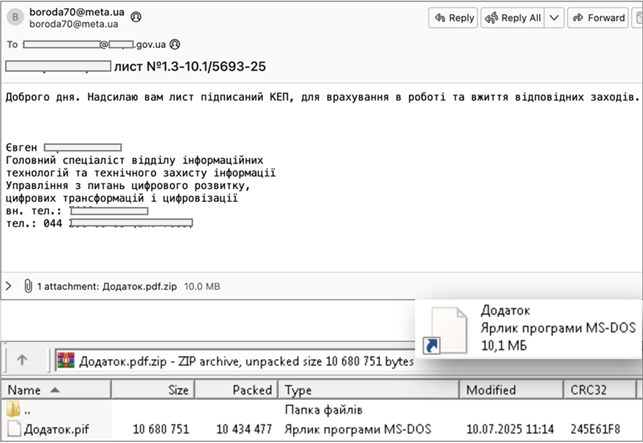Open recipient contact icon after gov.ua
643x443 pixels.
coord(176,44)
